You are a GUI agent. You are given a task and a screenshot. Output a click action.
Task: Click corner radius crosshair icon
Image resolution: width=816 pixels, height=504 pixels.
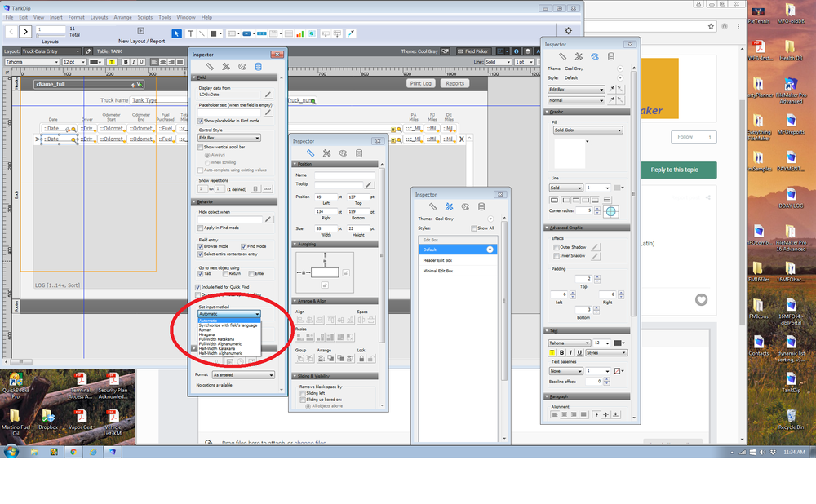click(x=610, y=211)
